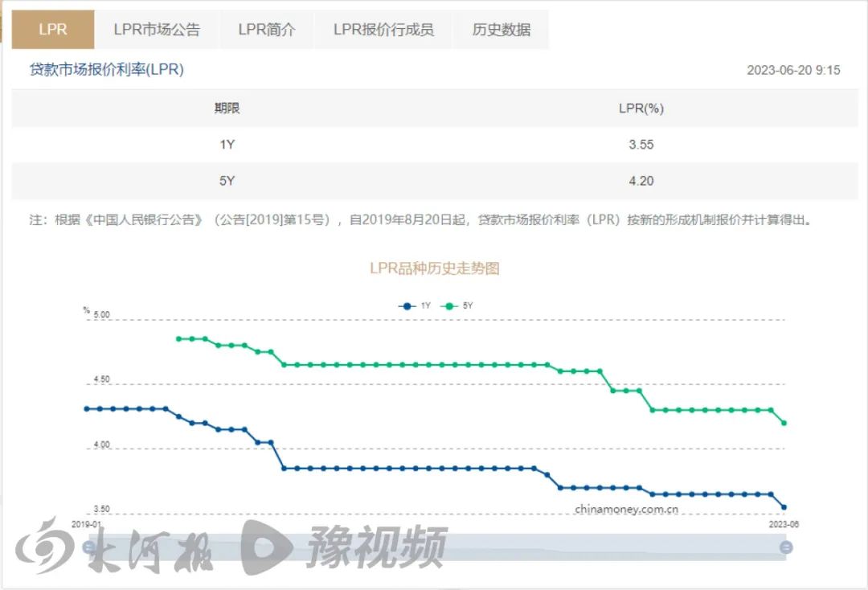Go to the 历史数据 tab
Viewport: 868px width, 590px height.
coord(502,30)
